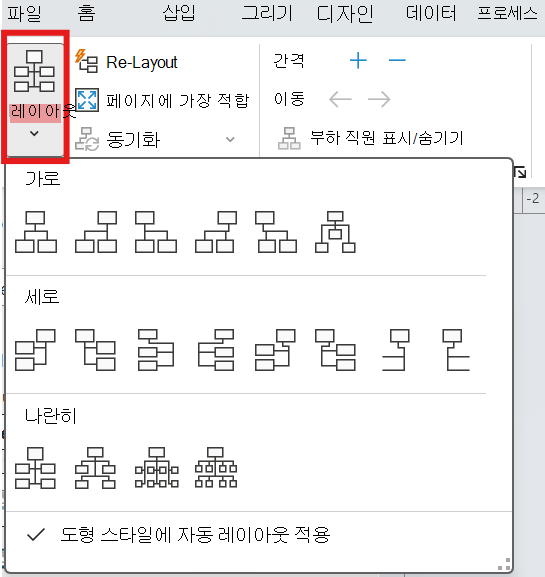The image size is (545, 577).
Task: Click 부하 직원 표시/숨기기 button
Action: coord(371,138)
